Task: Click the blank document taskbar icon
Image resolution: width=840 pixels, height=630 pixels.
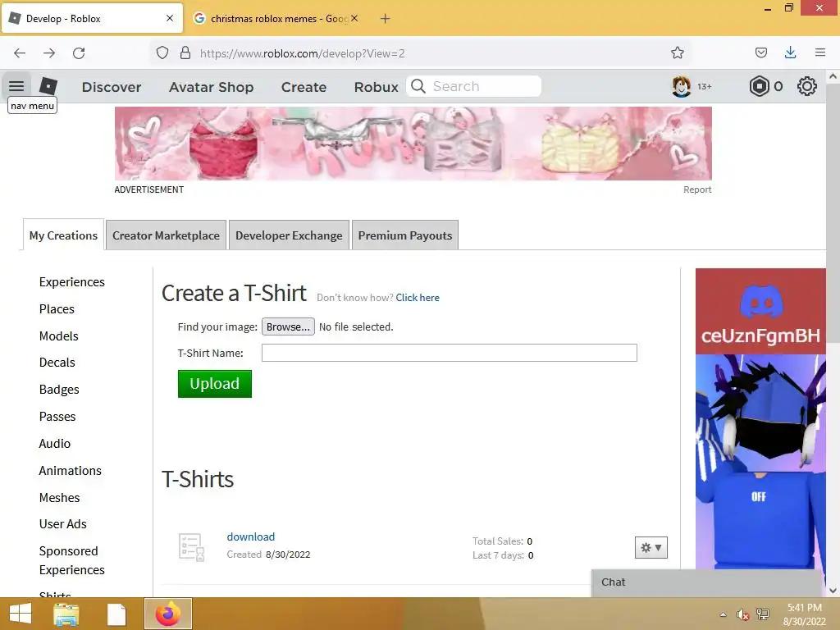Action: (x=116, y=614)
